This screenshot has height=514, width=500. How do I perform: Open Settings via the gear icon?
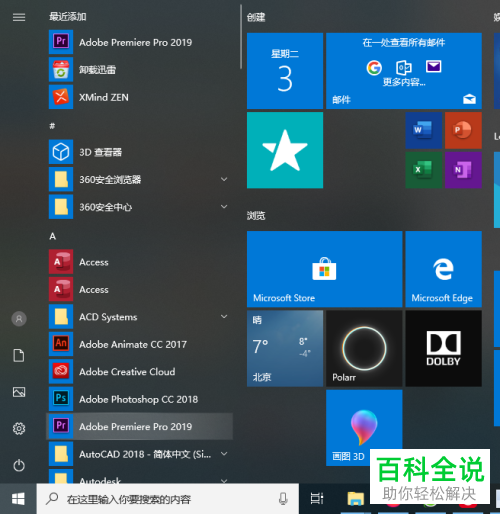(19, 428)
